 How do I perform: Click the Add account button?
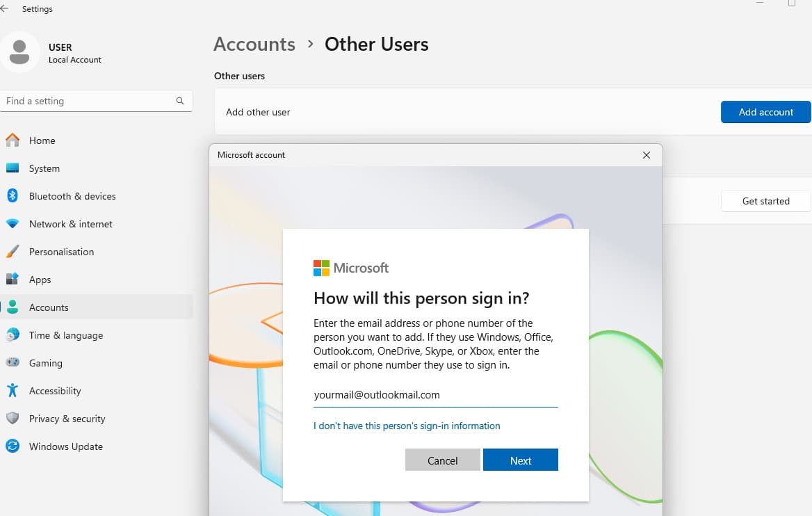coord(765,112)
